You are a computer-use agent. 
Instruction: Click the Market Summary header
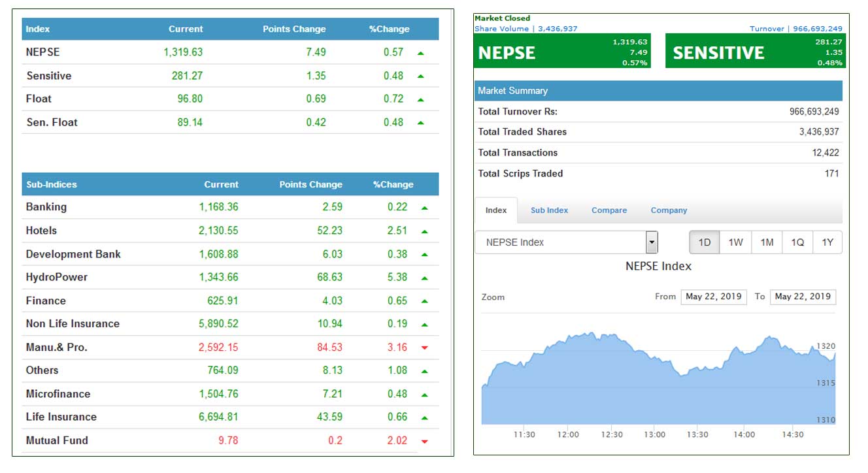pos(659,91)
